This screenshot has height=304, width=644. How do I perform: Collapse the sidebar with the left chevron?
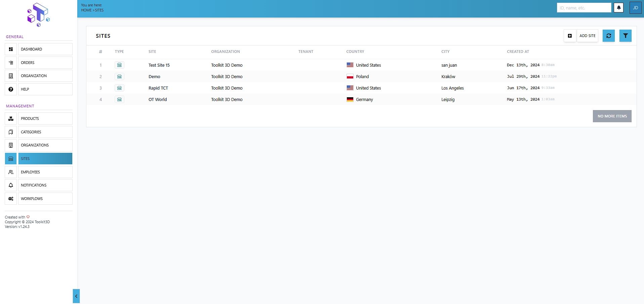(76, 296)
